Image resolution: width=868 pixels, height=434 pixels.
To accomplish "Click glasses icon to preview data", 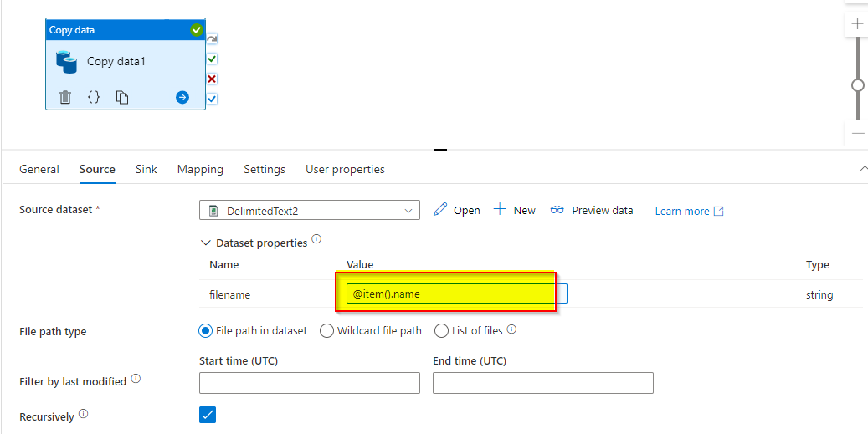I will pos(557,210).
